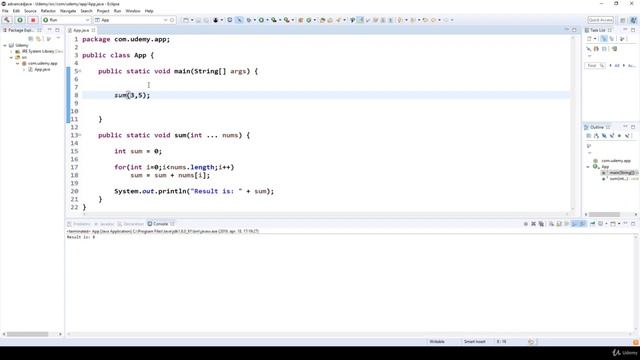Open the Window menu

133,11
